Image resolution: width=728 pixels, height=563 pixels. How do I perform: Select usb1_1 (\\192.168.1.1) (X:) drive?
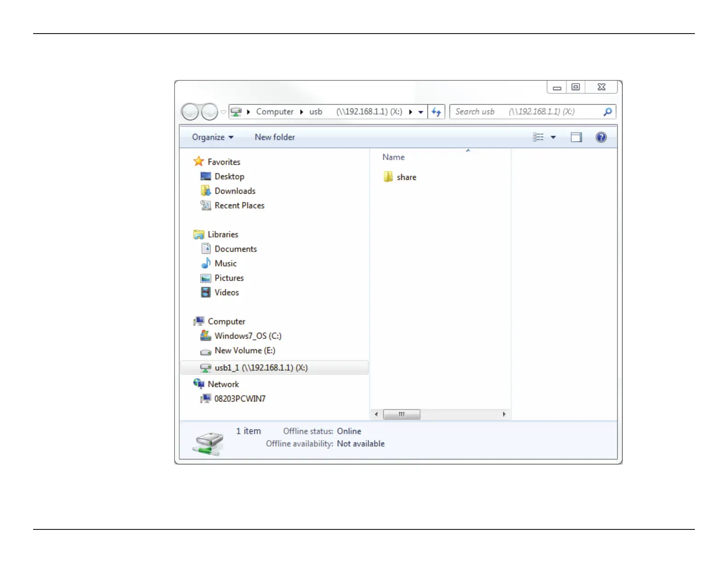(274, 368)
